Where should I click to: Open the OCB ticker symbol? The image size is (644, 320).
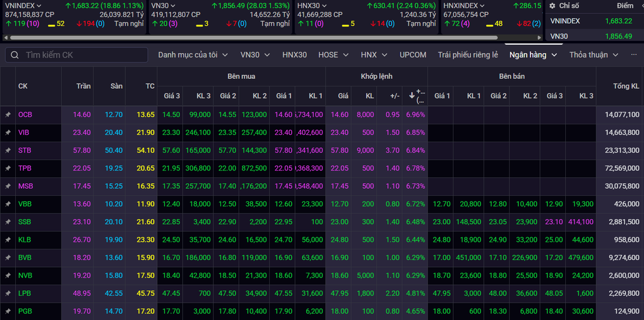click(25, 115)
